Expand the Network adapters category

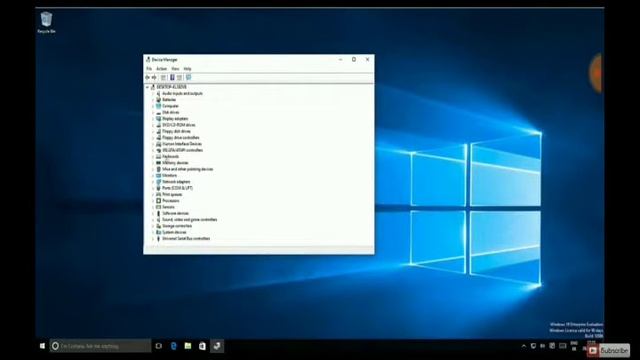pos(153,182)
